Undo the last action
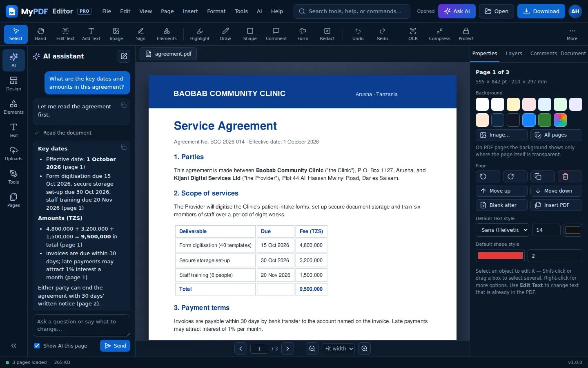 [x=358, y=34]
